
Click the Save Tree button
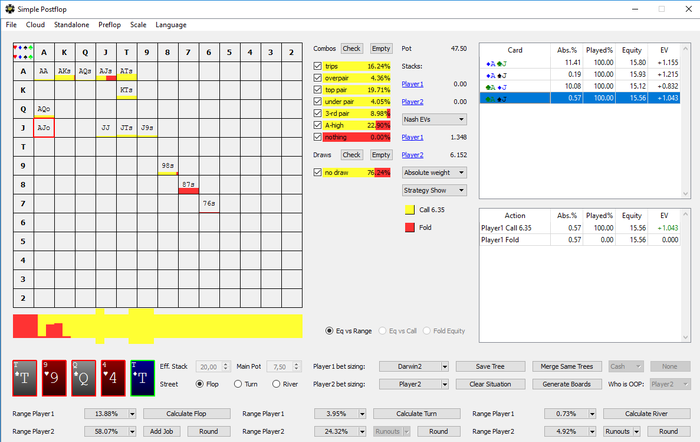[490, 367]
